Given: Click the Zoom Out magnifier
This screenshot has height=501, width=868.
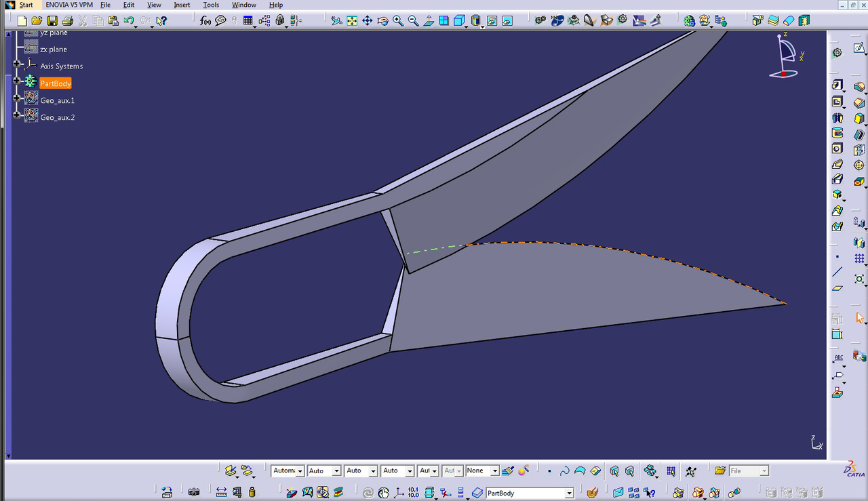Looking at the screenshot, I should [413, 21].
